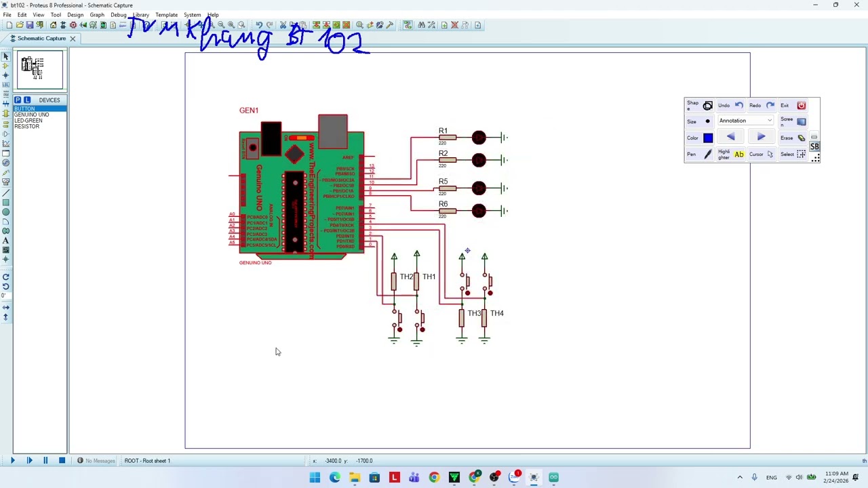Open the View menu
The height and width of the screenshot is (488, 868).
click(39, 15)
